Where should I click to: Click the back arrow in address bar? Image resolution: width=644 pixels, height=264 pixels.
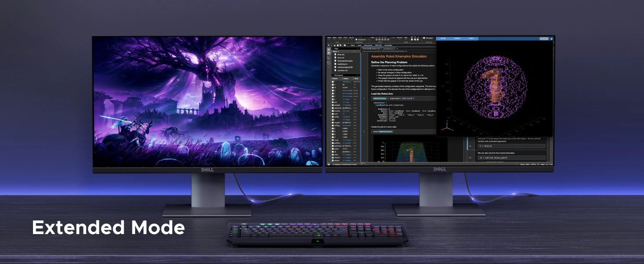329,45
